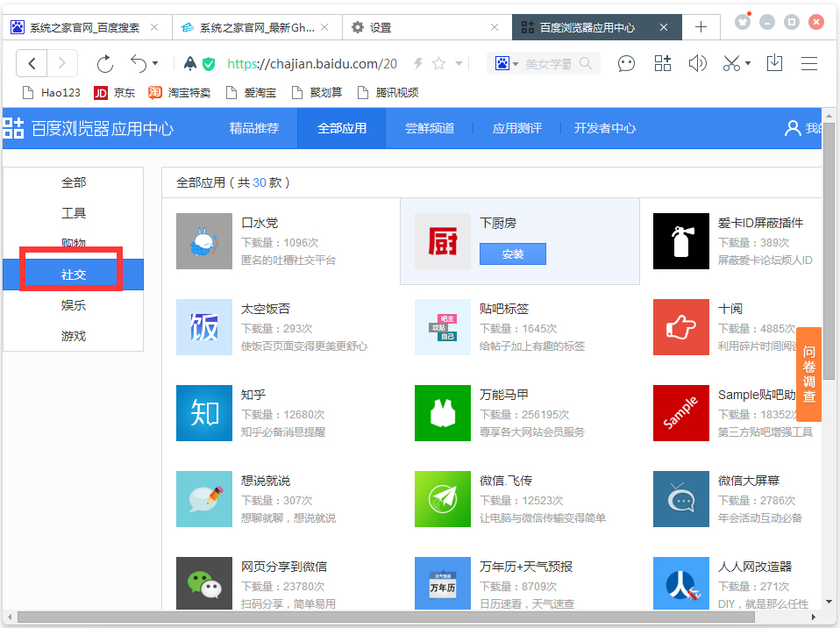The width and height of the screenshot is (840, 628).
Task: Click the rocket acceleration icon in address bar
Action: (189, 64)
